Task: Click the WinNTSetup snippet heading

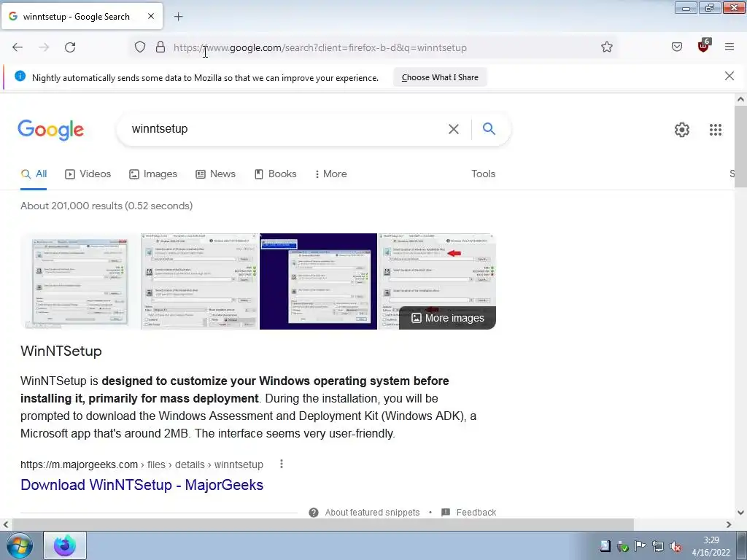Action: click(x=61, y=351)
